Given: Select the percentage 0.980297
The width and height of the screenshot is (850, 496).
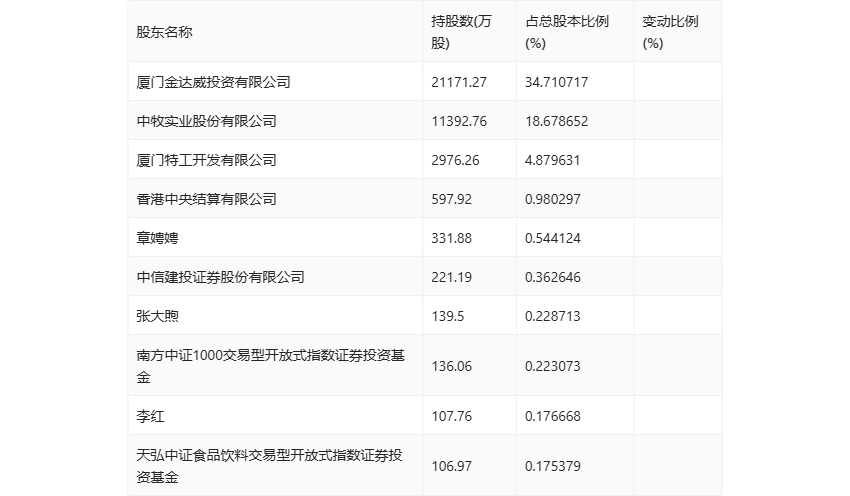Looking at the screenshot, I should (x=553, y=199).
